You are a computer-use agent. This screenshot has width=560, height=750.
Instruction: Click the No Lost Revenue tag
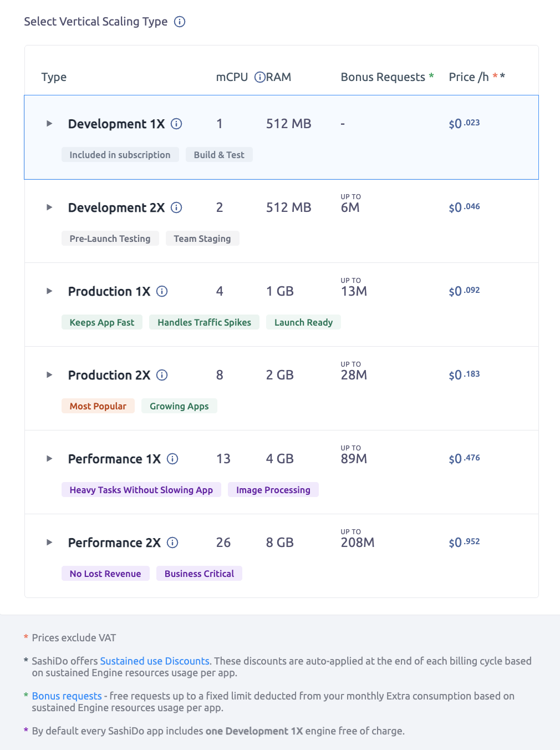(x=105, y=574)
